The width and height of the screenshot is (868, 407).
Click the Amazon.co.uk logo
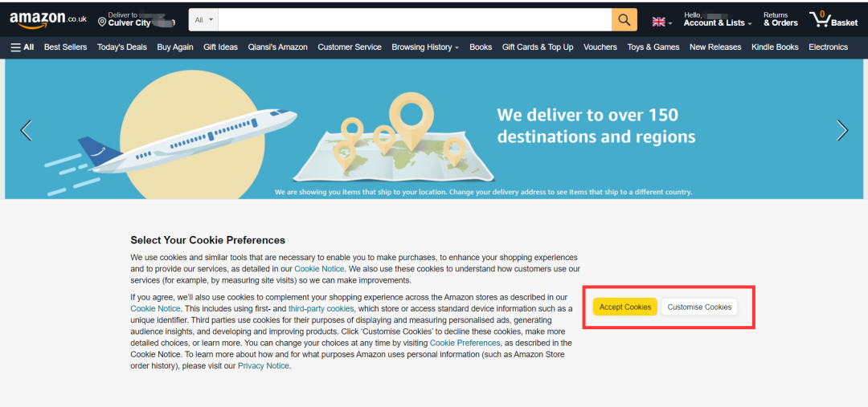(x=48, y=20)
